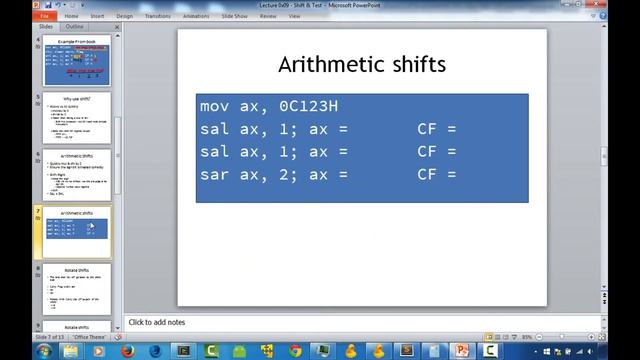
Task: Click the 'mov ax, 0C123H' code line
Action: click(x=269, y=107)
